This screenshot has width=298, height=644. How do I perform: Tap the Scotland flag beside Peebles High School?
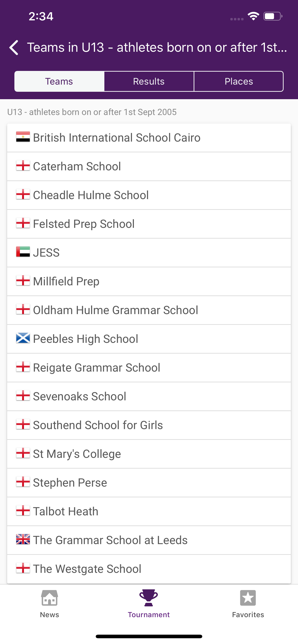23,338
